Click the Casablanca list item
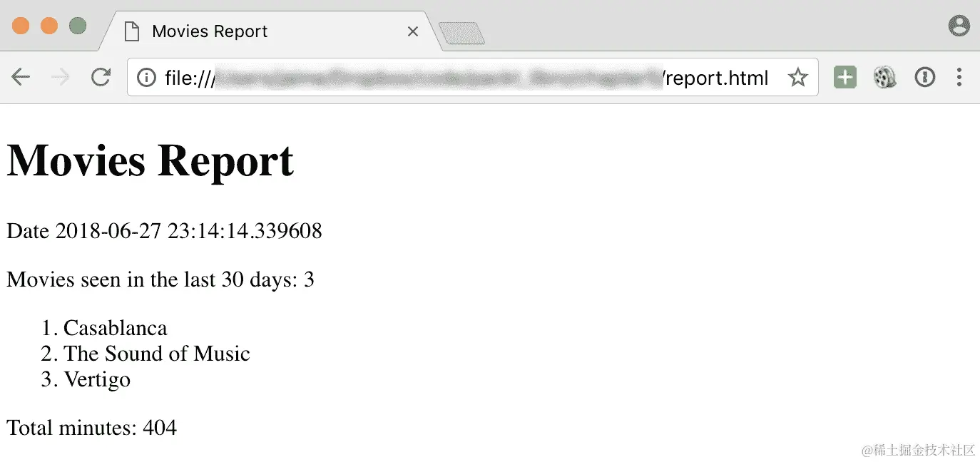This screenshot has width=980, height=462. pos(115,328)
